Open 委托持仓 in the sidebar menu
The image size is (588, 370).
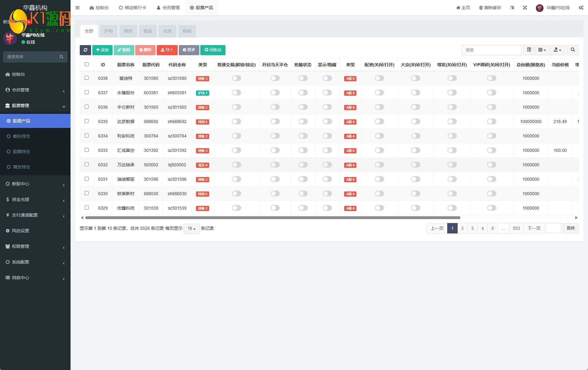coord(21,136)
